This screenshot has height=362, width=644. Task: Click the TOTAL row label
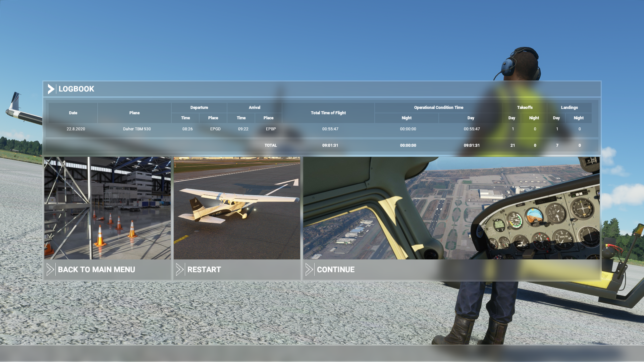(x=270, y=145)
